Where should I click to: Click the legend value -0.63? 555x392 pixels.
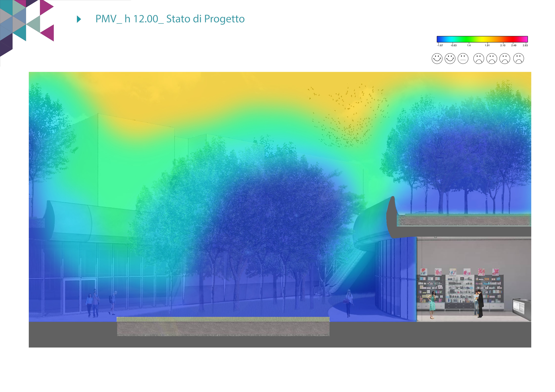click(454, 45)
